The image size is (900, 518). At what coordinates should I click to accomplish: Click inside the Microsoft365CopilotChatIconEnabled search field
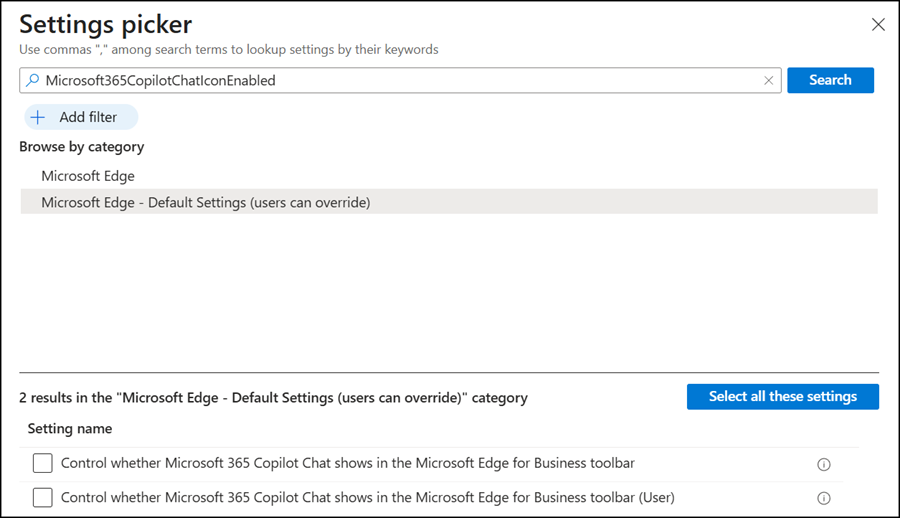coord(400,80)
